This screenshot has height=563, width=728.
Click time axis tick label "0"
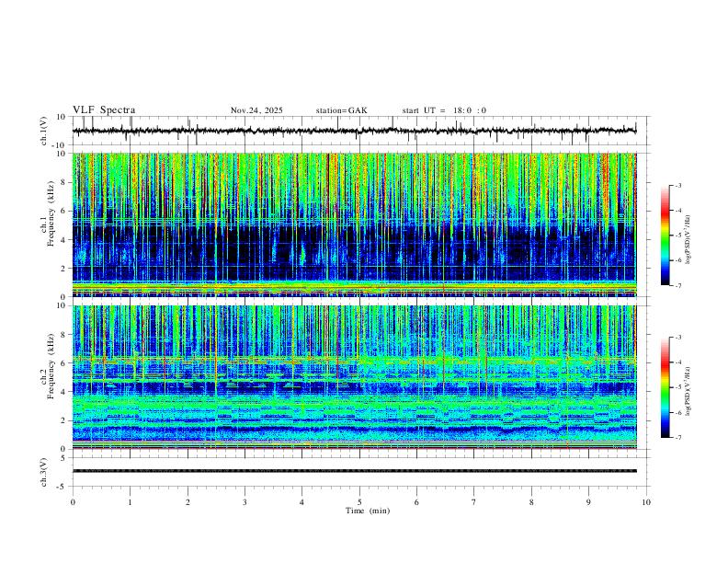(x=73, y=502)
